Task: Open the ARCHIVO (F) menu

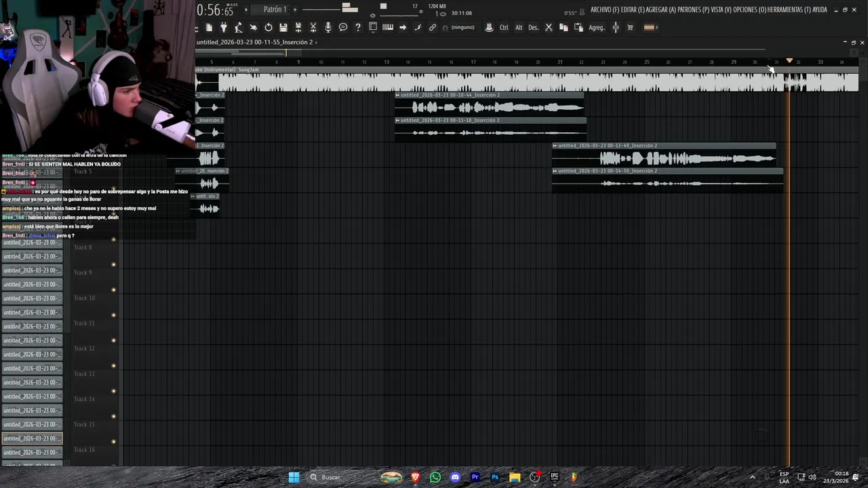Action: pyautogui.click(x=605, y=10)
